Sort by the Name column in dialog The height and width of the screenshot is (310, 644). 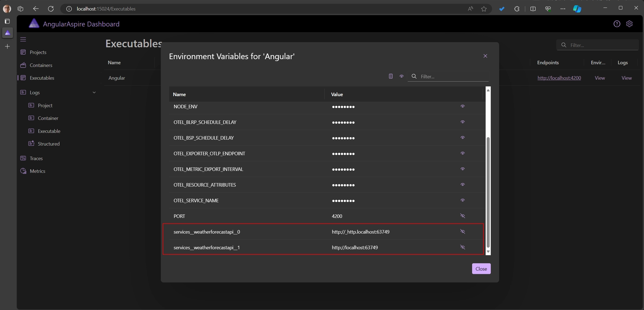tap(179, 95)
